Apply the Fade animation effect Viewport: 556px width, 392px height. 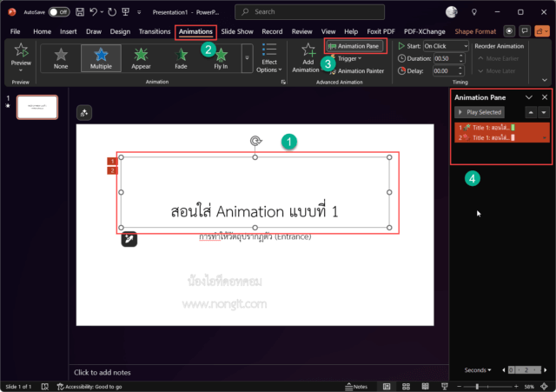(x=181, y=58)
